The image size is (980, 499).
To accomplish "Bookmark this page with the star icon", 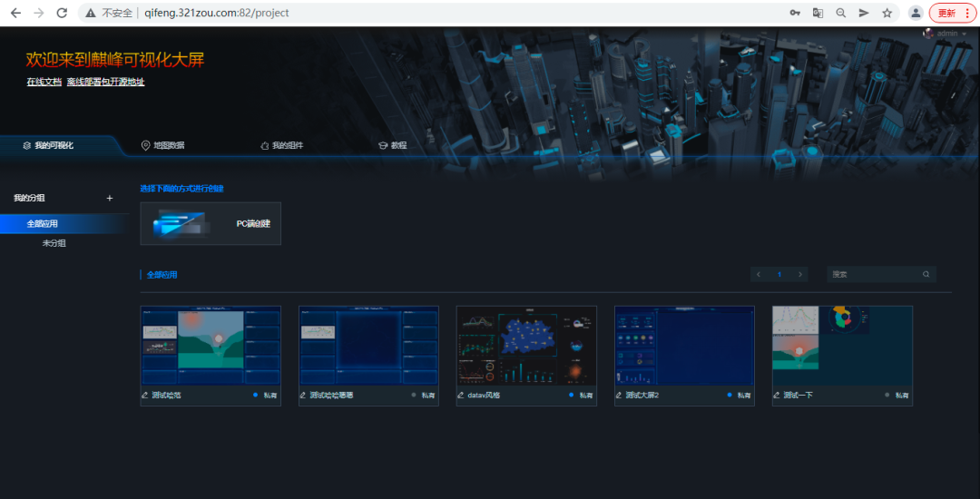I will [887, 13].
